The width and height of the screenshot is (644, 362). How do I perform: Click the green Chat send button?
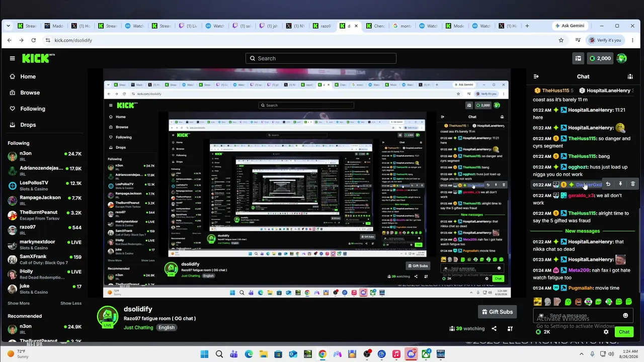(624, 332)
